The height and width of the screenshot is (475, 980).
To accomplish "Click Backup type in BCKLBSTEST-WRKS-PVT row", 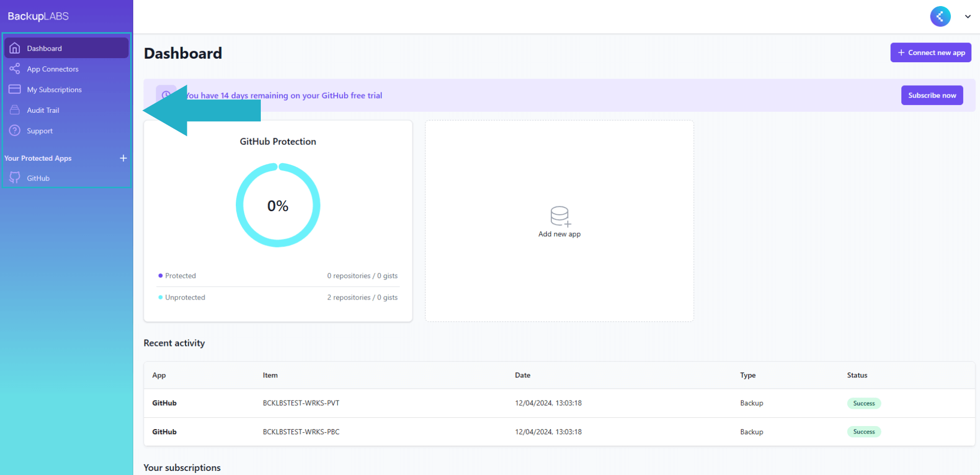I will pyautogui.click(x=752, y=403).
